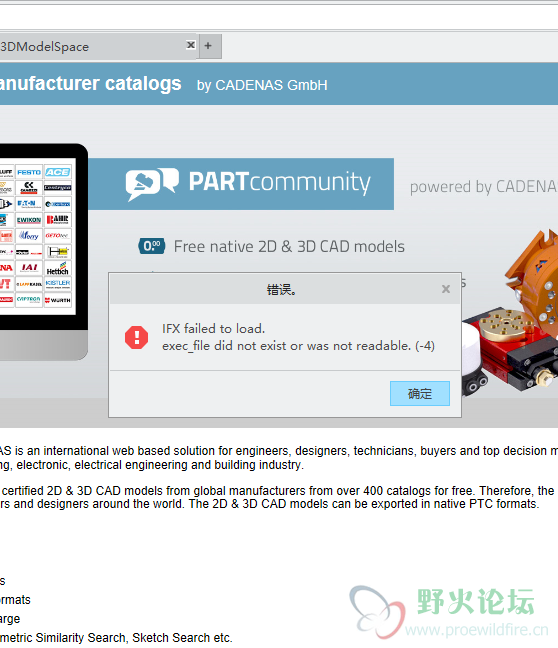Click the EWIKON logo tile

pos(29,220)
